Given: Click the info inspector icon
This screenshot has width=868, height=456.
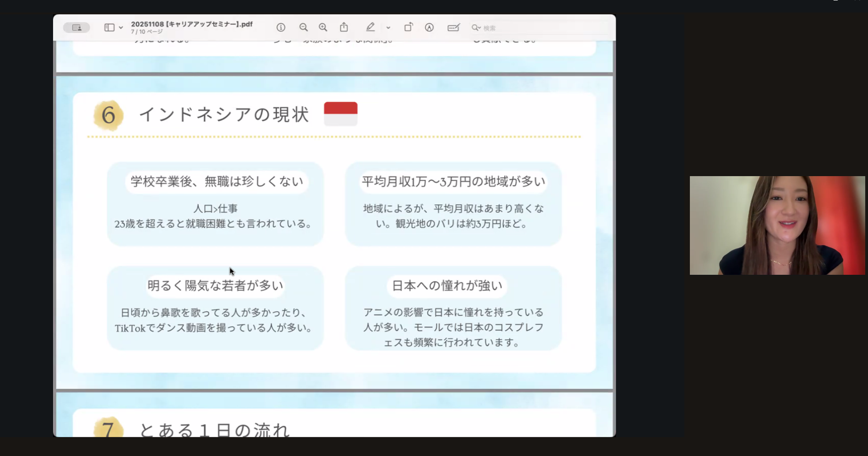Looking at the screenshot, I should 281,28.
